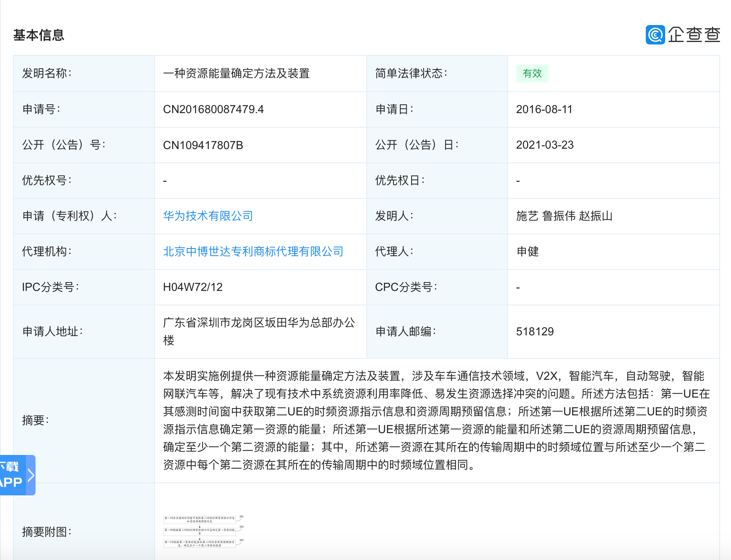Click the IPC分类号 label cell
731x560 pixels.
click(84, 287)
